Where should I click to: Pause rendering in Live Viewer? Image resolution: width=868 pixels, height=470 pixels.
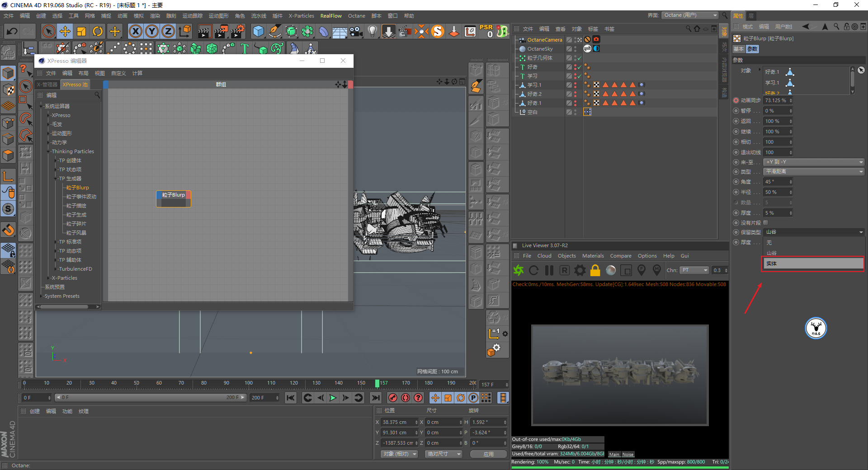549,270
